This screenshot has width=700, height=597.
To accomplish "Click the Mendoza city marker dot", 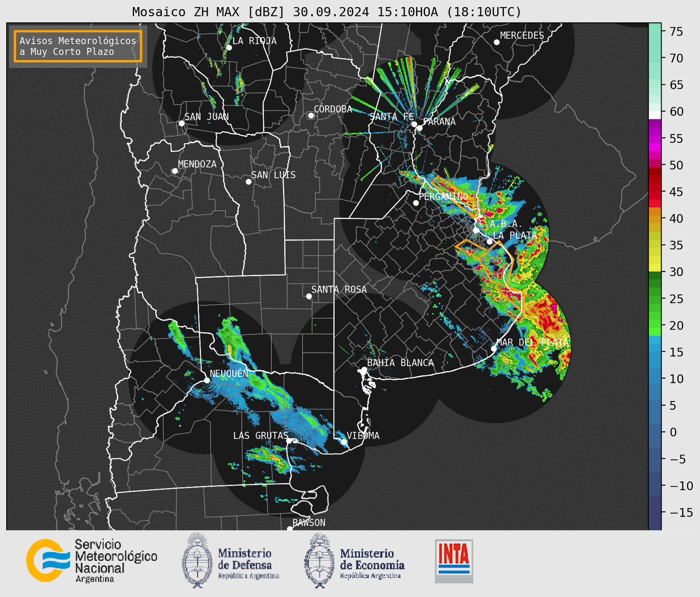I will (175, 171).
